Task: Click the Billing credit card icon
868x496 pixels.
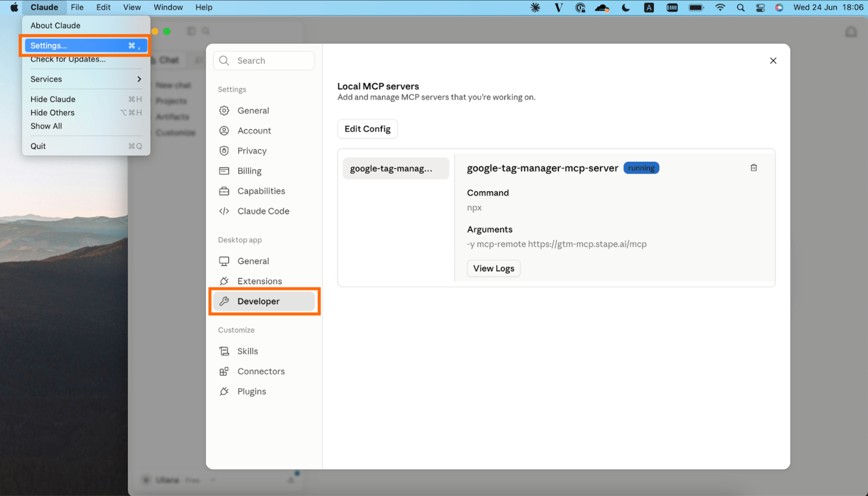Action: click(224, 171)
